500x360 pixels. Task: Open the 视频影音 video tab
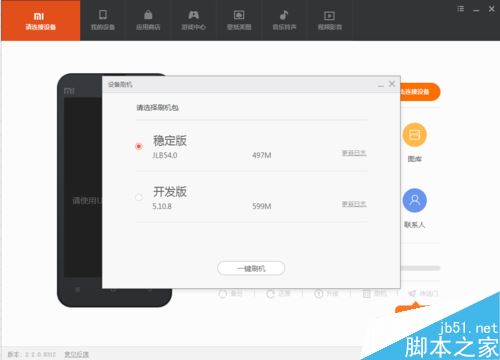(330, 20)
